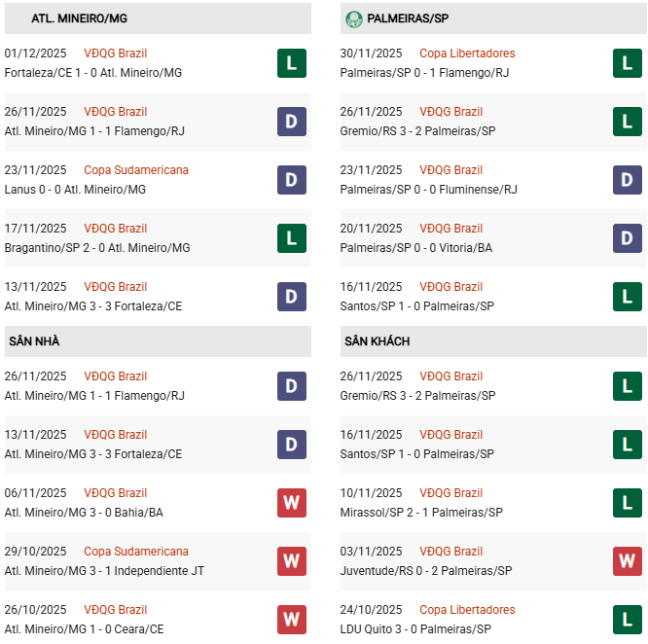Click the L badge for Fortaleza/CE 1-0 match
Screen dimensions: 648x644
292,63
